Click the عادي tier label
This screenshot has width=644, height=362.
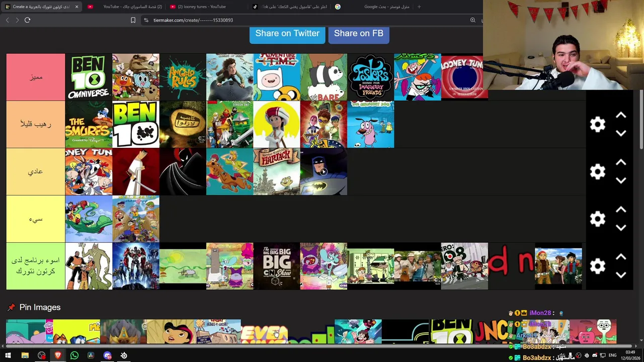pos(36,171)
